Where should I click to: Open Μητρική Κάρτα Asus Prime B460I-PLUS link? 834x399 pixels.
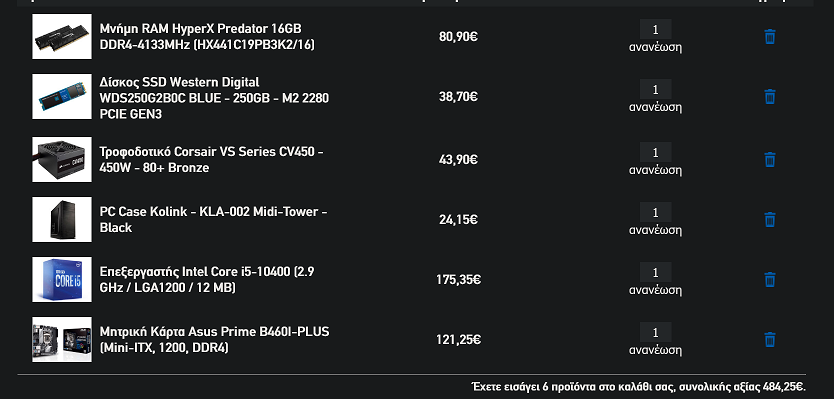click(x=214, y=339)
